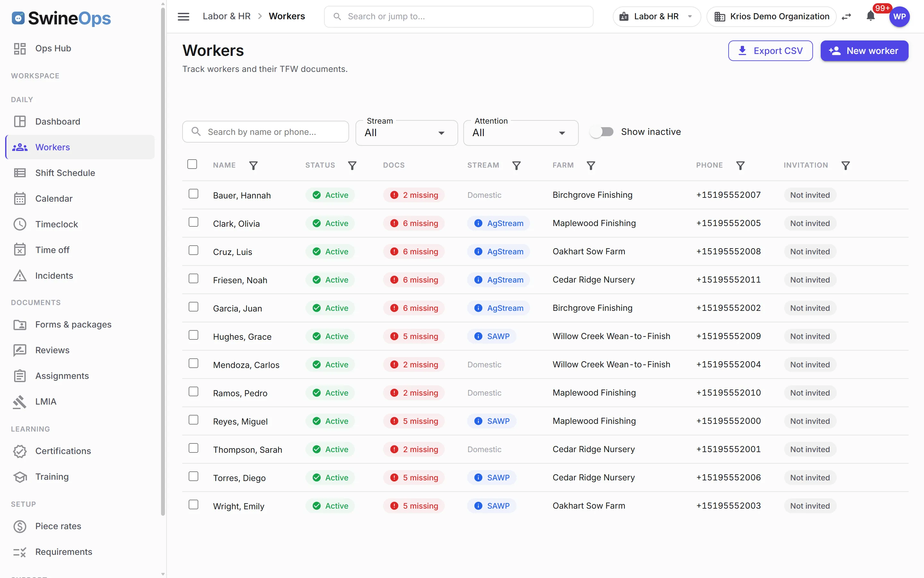Select the checkbox for Hughes, Grace
Viewport: 924px width, 578px height.
[x=193, y=335]
